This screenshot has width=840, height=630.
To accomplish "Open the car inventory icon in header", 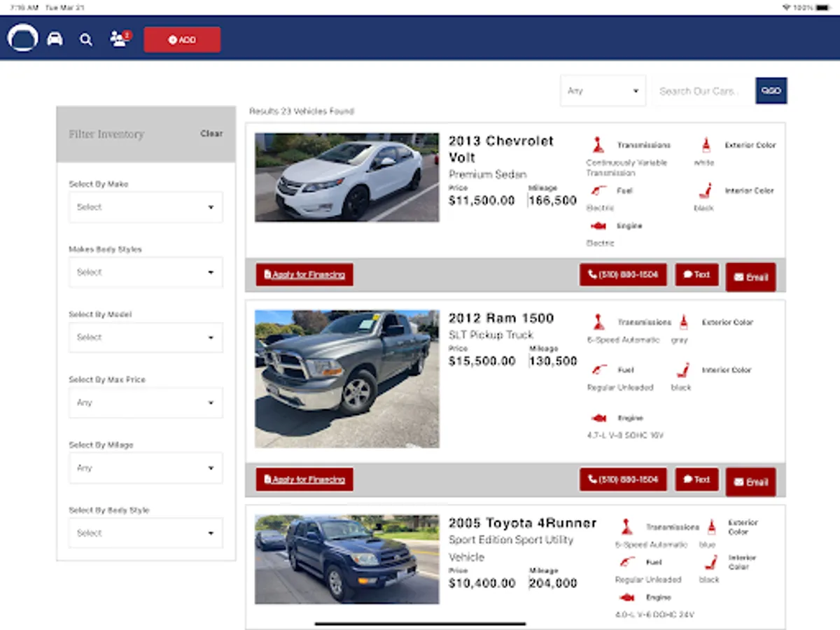I will [55, 39].
